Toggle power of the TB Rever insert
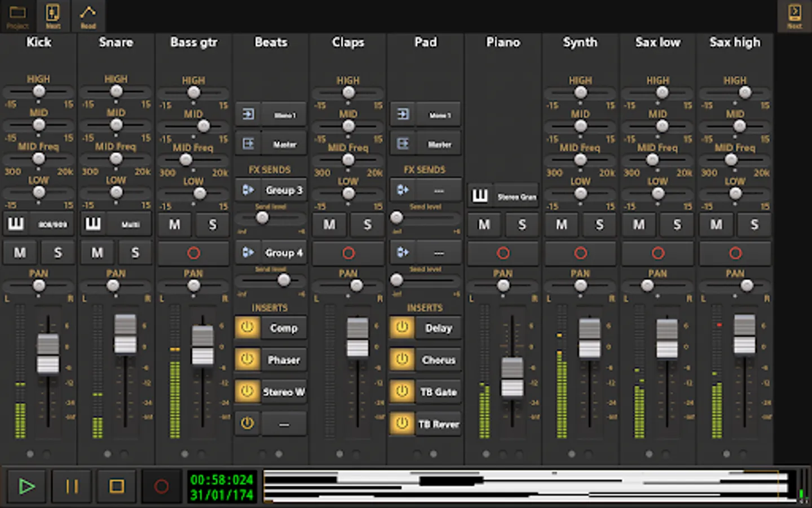The width and height of the screenshot is (812, 508). point(401,423)
